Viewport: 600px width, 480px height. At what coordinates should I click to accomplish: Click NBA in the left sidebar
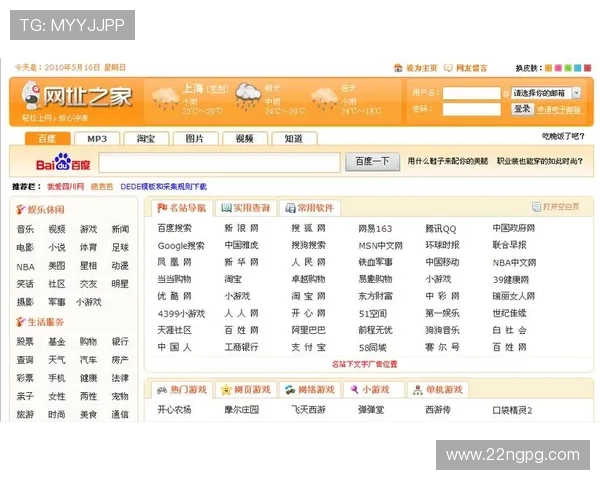[26, 266]
